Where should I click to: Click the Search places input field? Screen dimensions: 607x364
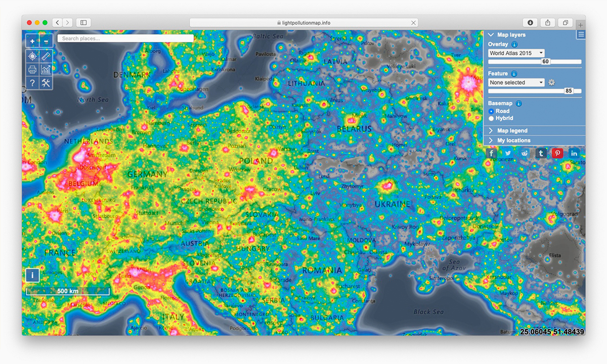[x=125, y=38]
